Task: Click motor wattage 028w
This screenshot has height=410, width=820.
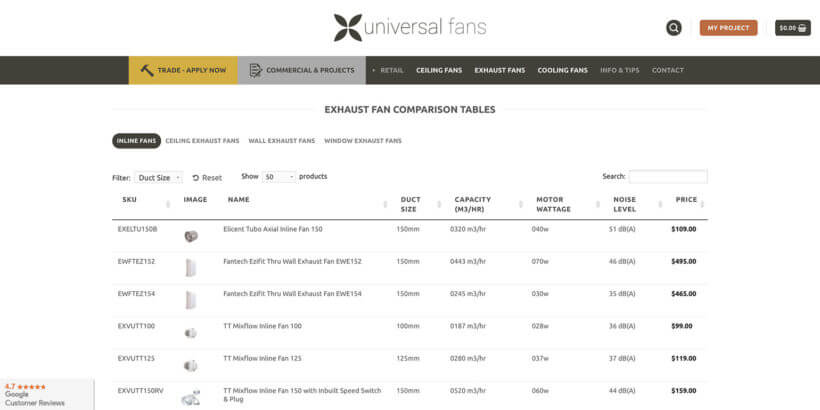Action: click(540, 326)
